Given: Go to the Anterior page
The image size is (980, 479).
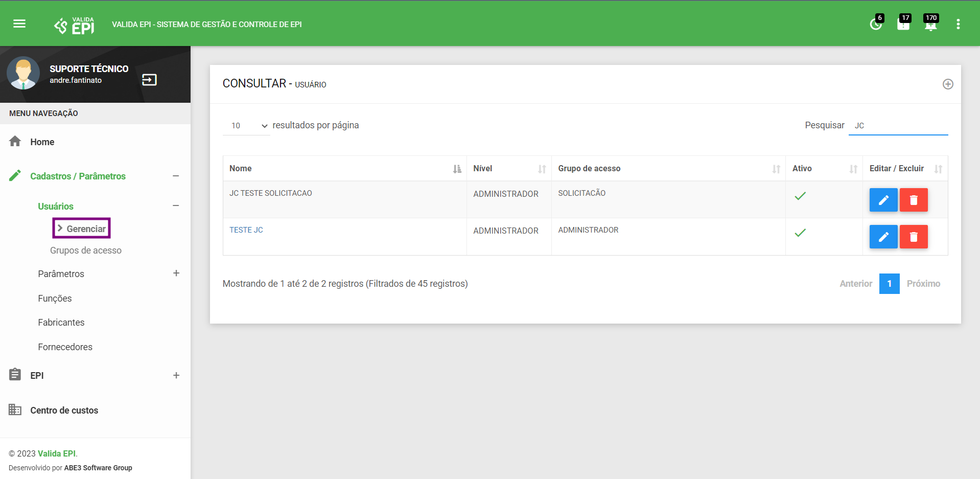Looking at the screenshot, I should click(x=856, y=284).
